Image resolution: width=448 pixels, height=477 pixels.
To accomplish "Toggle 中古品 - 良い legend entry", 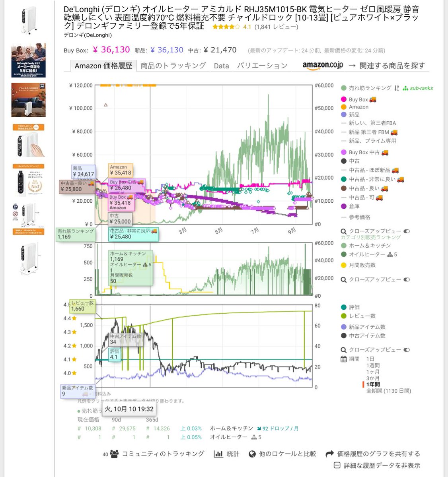I will 364,188.
